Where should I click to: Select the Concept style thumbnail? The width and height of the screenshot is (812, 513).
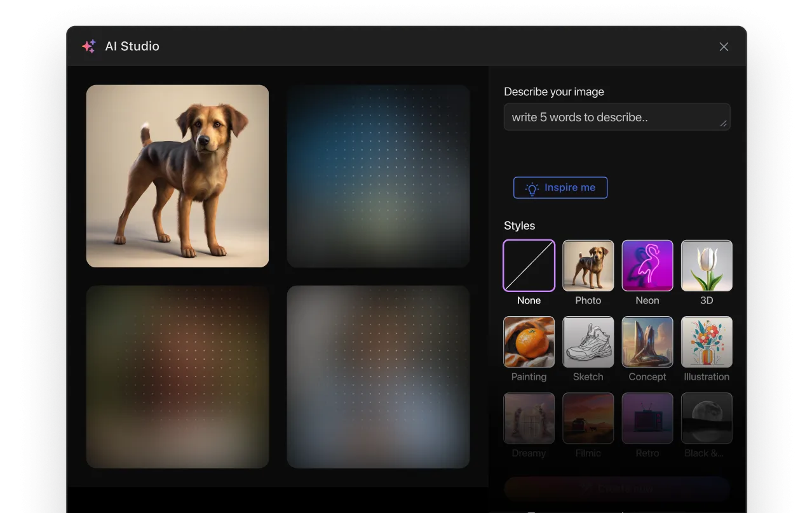tap(647, 342)
